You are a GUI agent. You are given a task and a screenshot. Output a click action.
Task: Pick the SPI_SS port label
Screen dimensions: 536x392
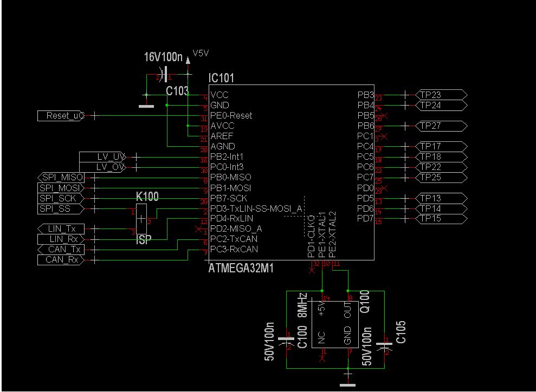pyautogui.click(x=61, y=208)
